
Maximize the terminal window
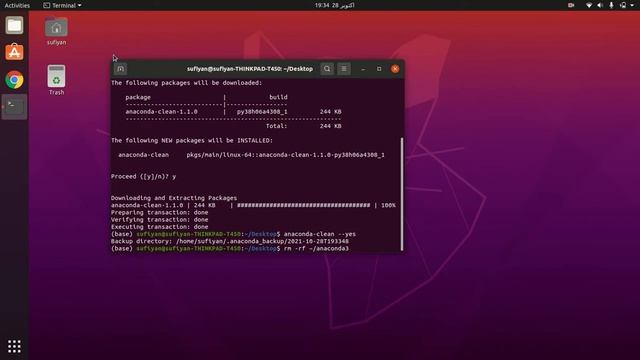[x=379, y=69]
